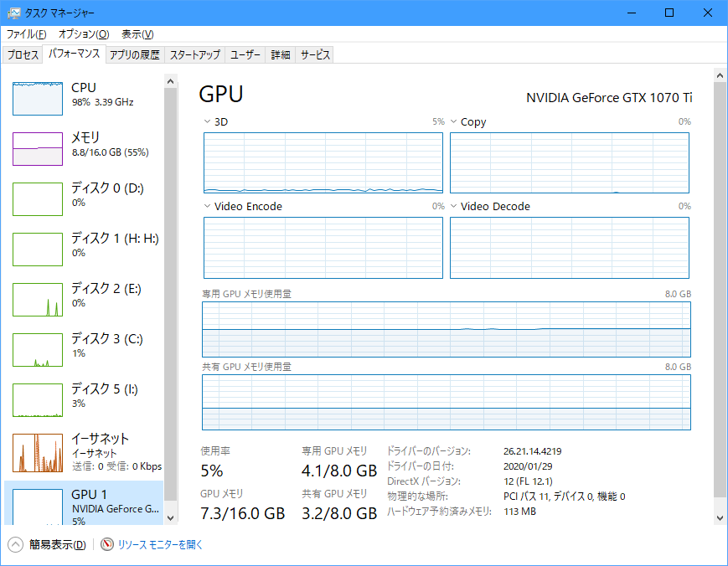The image size is (728, 566).
Task: Click the driver date 2020/01/29 value
Action: pyautogui.click(x=528, y=466)
